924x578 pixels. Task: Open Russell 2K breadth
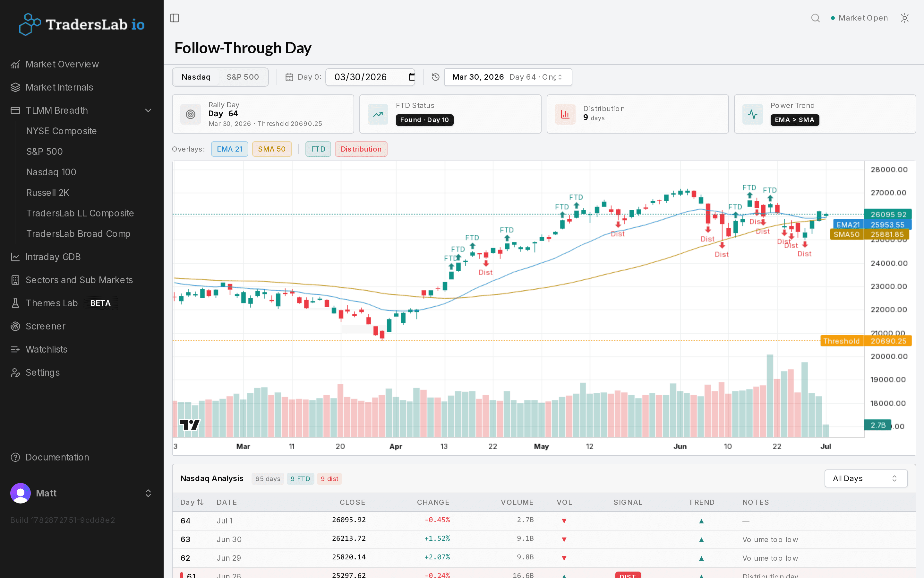click(x=48, y=193)
